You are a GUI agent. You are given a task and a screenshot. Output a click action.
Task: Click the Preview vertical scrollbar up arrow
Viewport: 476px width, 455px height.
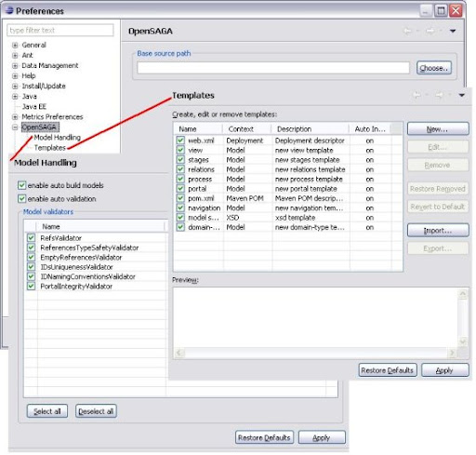tap(463, 293)
